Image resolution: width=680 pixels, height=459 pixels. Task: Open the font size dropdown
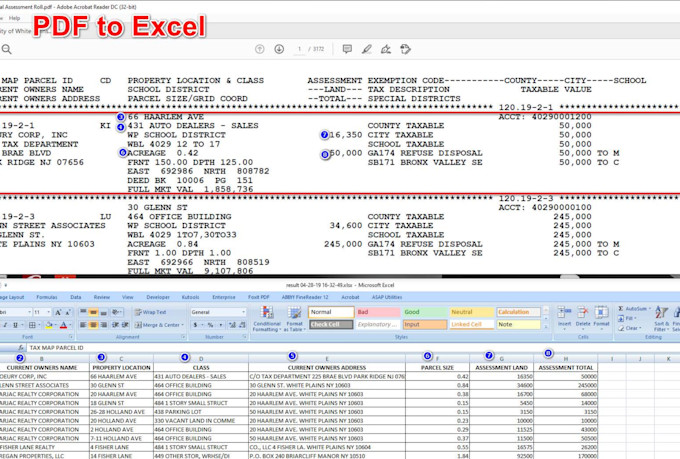click(49, 312)
